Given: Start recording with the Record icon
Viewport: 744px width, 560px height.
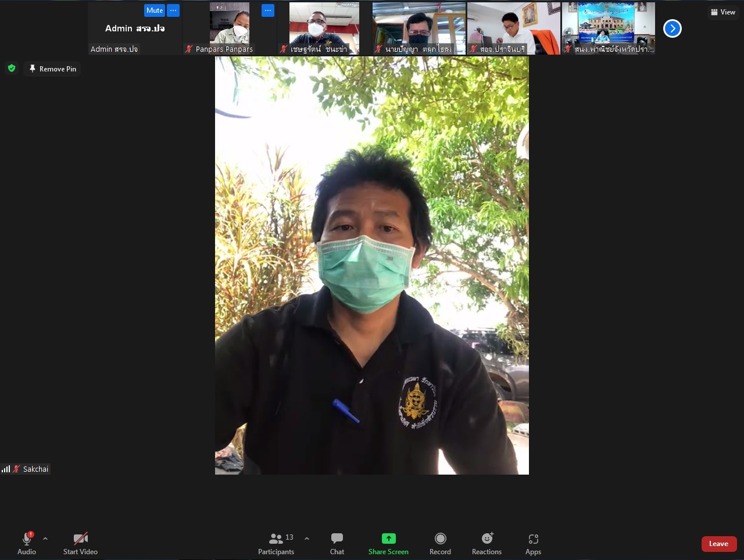Looking at the screenshot, I should coord(440,539).
